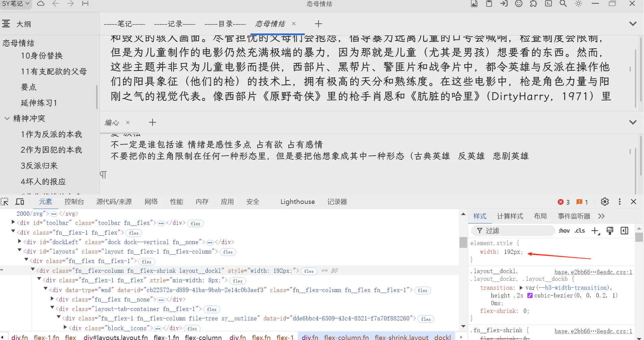This screenshot has height=340, width=644.
Task: Switch to the 性能 DevTools tab
Action: click(176, 202)
